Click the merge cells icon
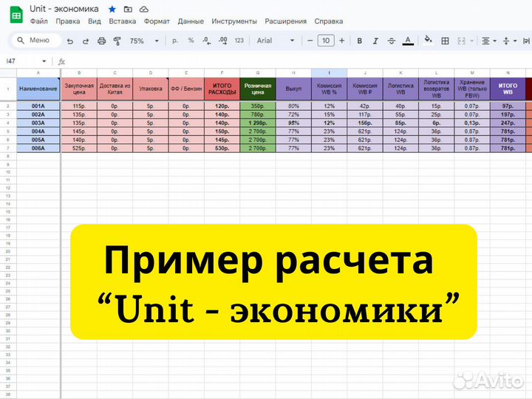 (x=461, y=41)
